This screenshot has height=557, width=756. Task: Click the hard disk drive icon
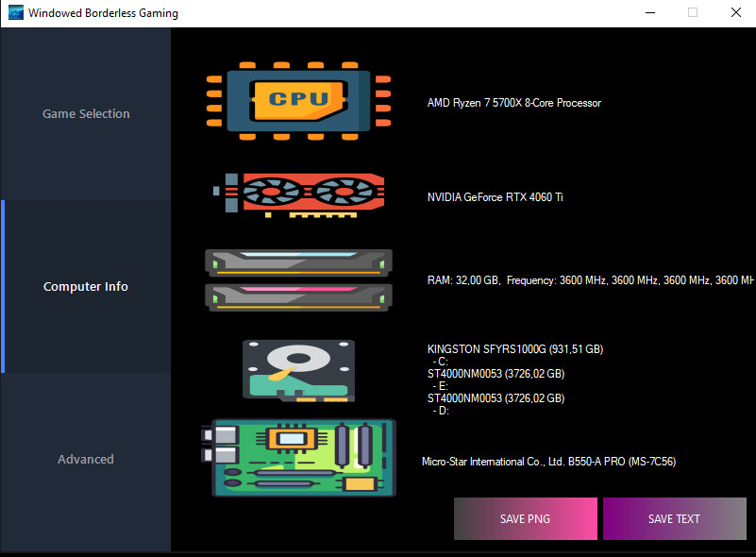pos(298,369)
